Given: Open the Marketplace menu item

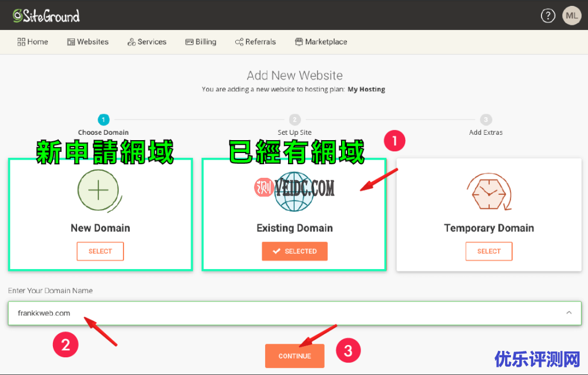Looking at the screenshot, I should 321,42.
